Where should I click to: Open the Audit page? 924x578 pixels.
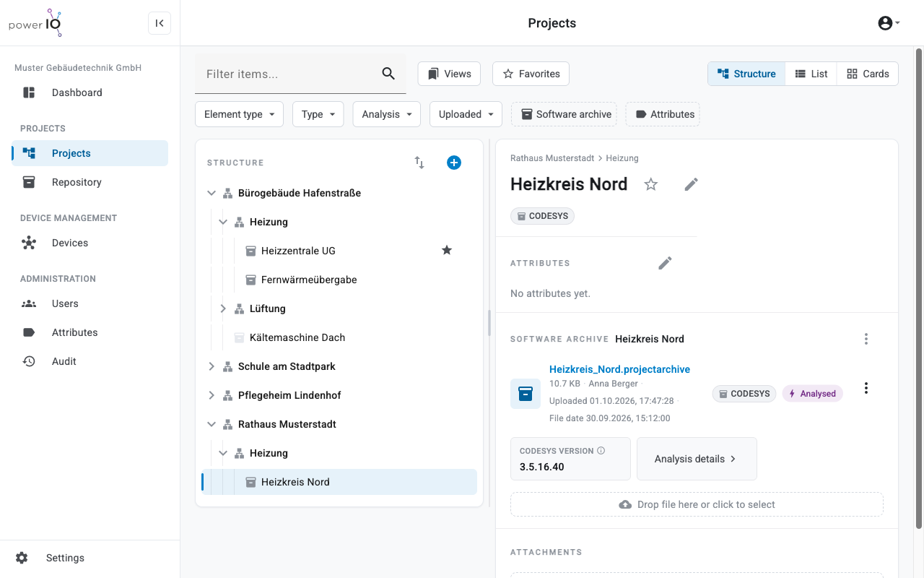click(x=90, y=361)
